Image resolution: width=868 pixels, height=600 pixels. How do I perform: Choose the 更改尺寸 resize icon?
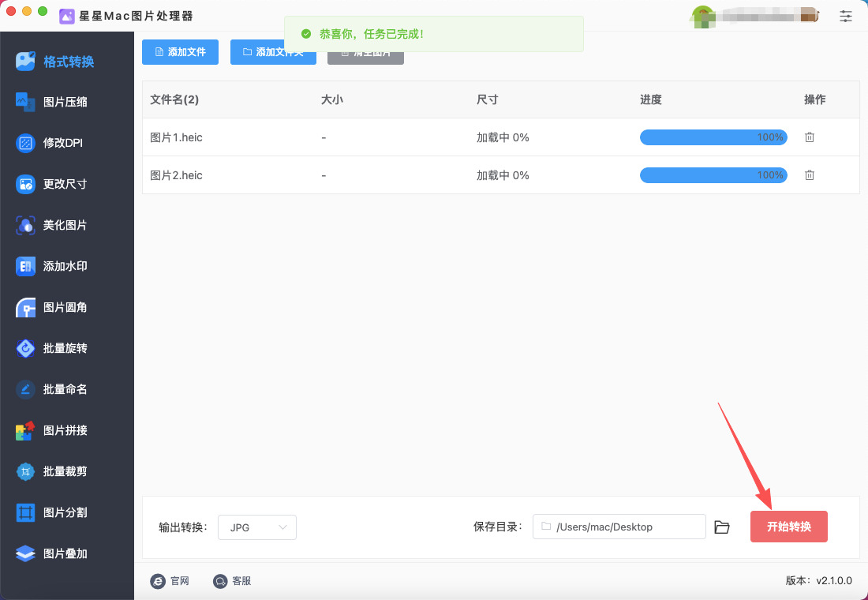(x=25, y=184)
